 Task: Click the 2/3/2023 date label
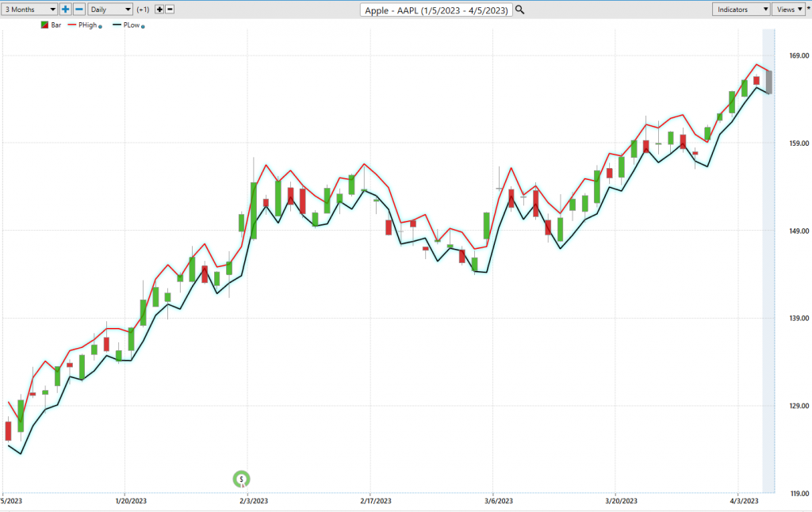click(254, 501)
